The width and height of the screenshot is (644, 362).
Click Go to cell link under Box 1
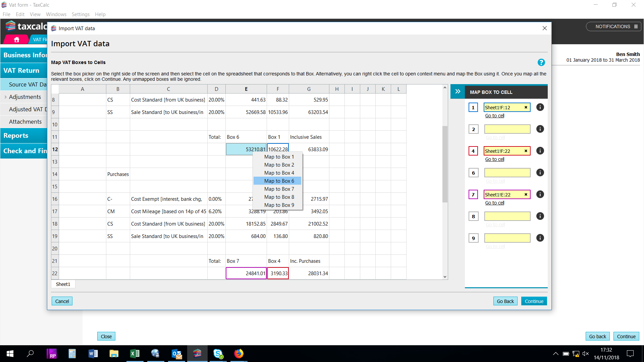494,116
